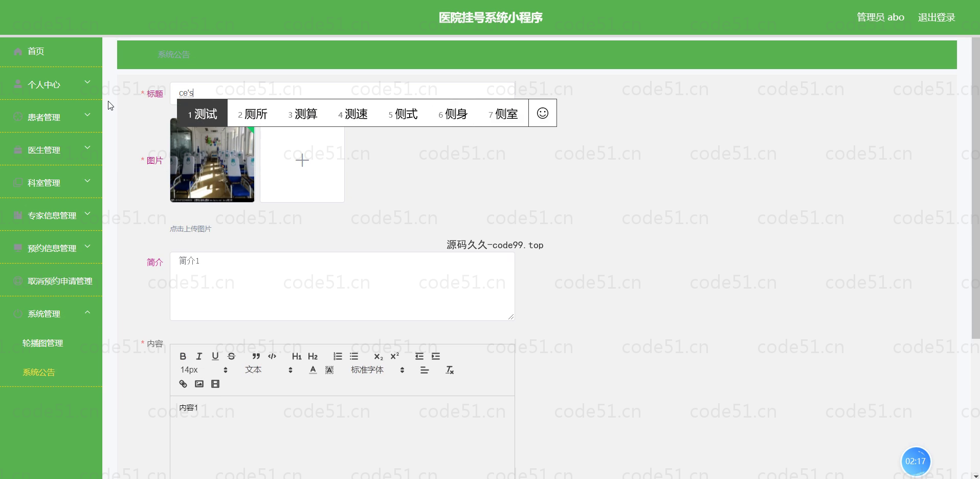Screen dimensions: 980x479
Task: Create a bulleted list
Action: click(x=354, y=356)
